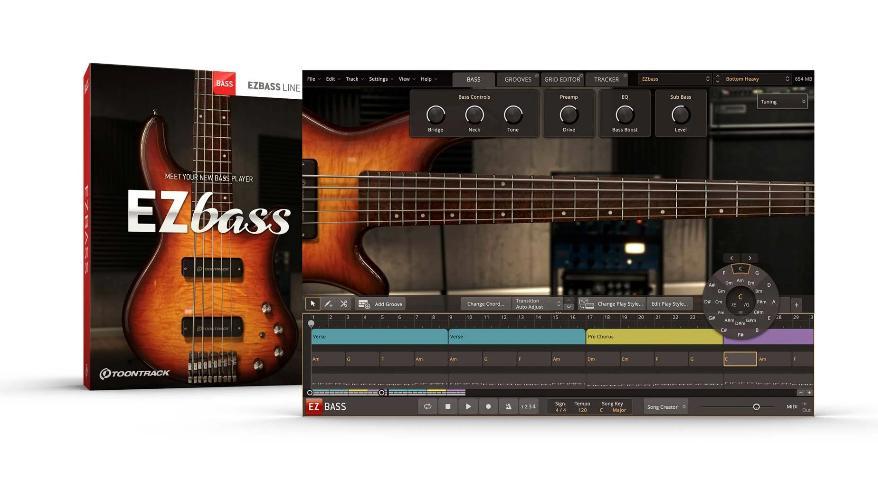Stop playback in the transport bar
The image size is (878, 497).
click(447, 407)
